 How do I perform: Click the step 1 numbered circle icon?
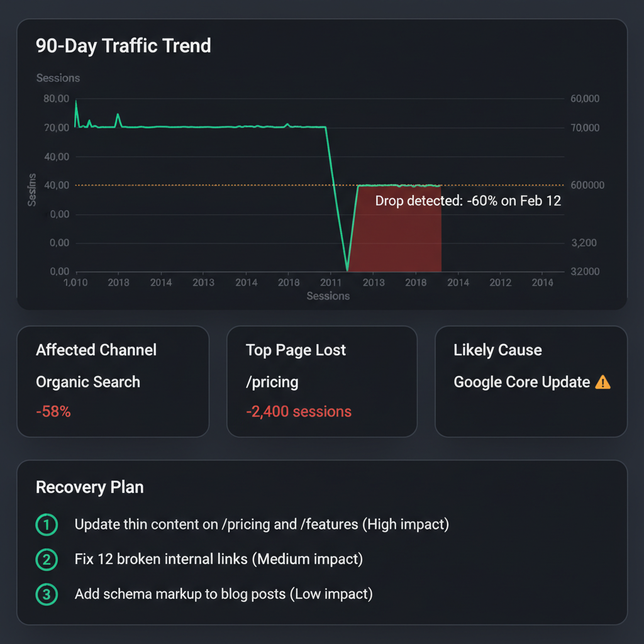[x=47, y=525]
